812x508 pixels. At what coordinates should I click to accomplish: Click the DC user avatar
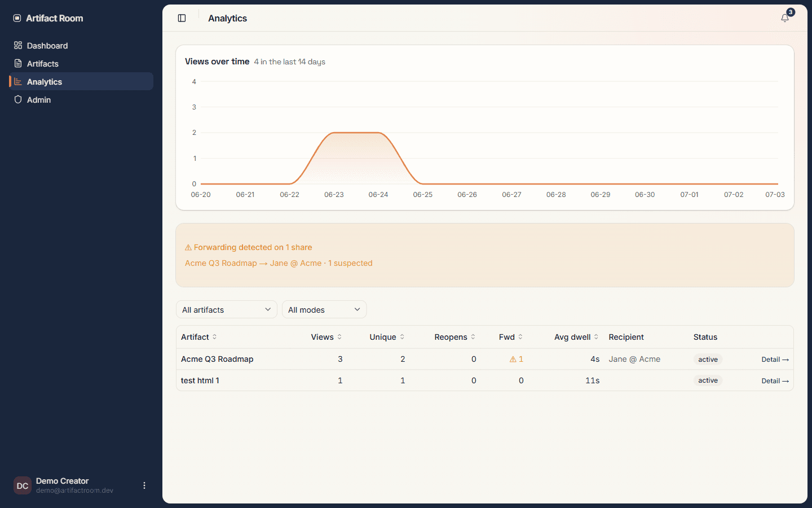pos(23,485)
